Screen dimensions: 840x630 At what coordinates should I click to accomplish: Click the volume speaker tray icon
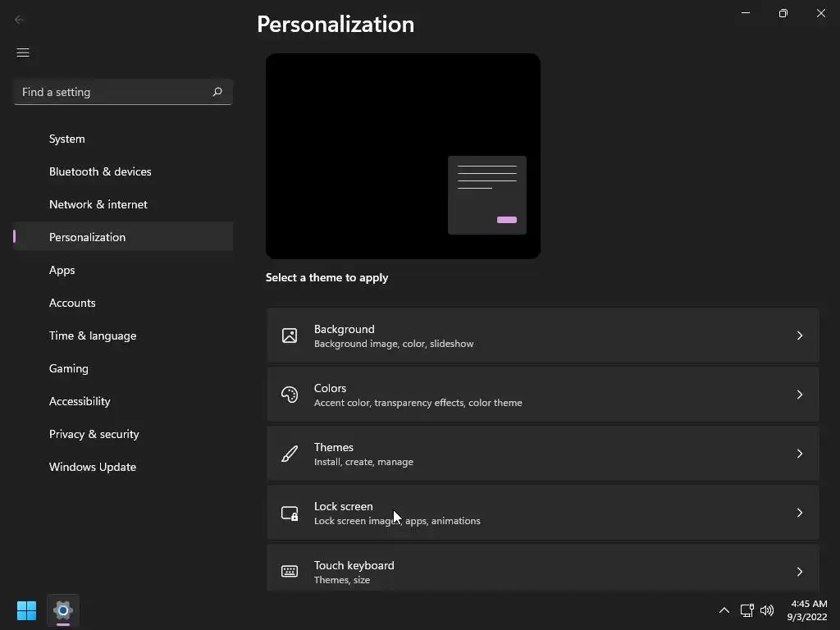coord(767,610)
